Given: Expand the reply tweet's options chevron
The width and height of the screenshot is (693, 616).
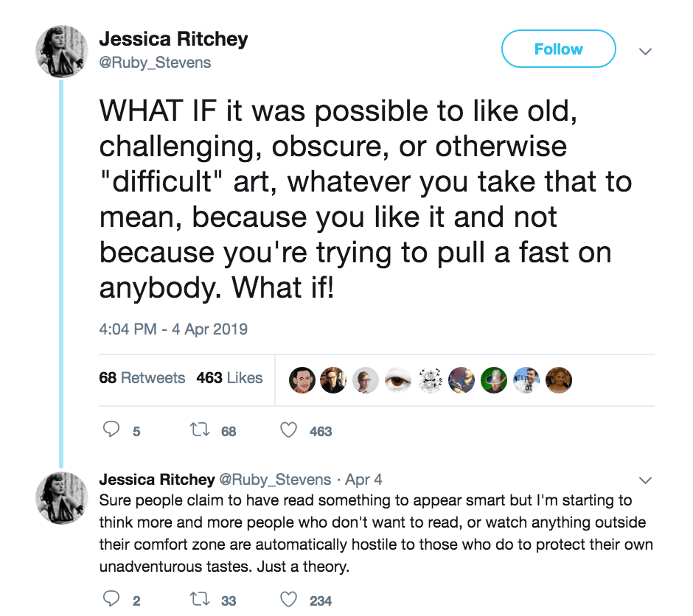Looking at the screenshot, I should coord(645,480).
